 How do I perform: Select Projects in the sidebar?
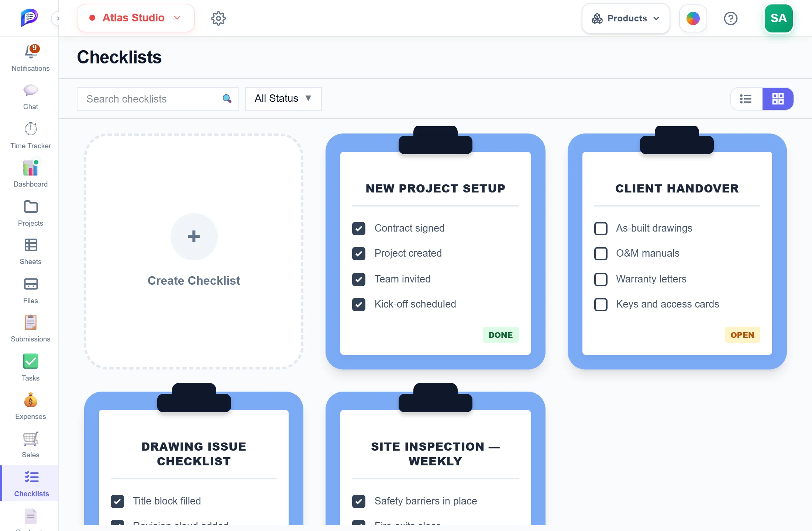click(31, 213)
